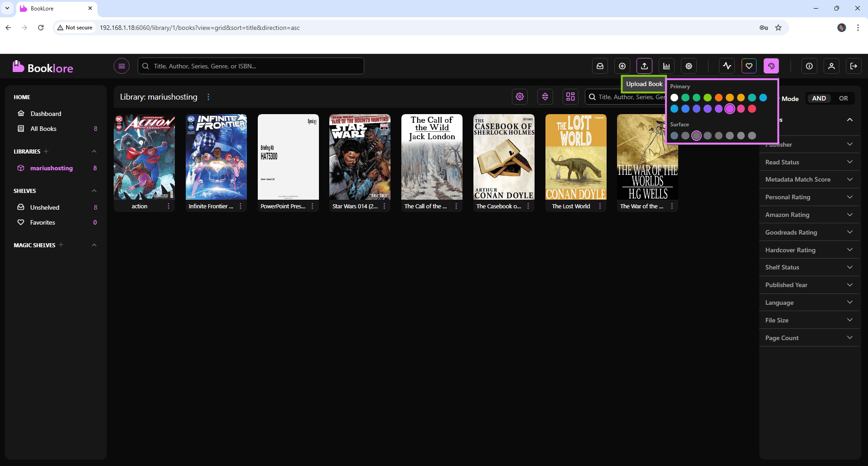The height and width of the screenshot is (466, 868).
Task: Open Dashboard from sidebar
Action: [46, 114]
